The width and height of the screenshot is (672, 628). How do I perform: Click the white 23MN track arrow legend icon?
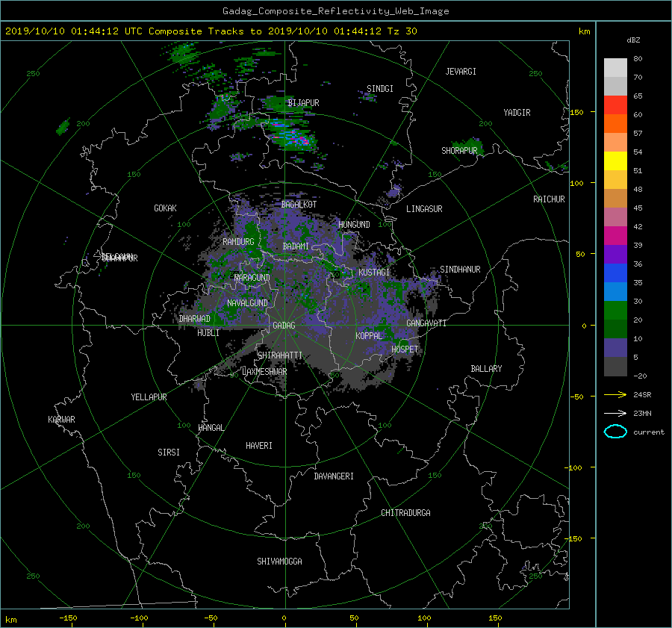pos(615,413)
